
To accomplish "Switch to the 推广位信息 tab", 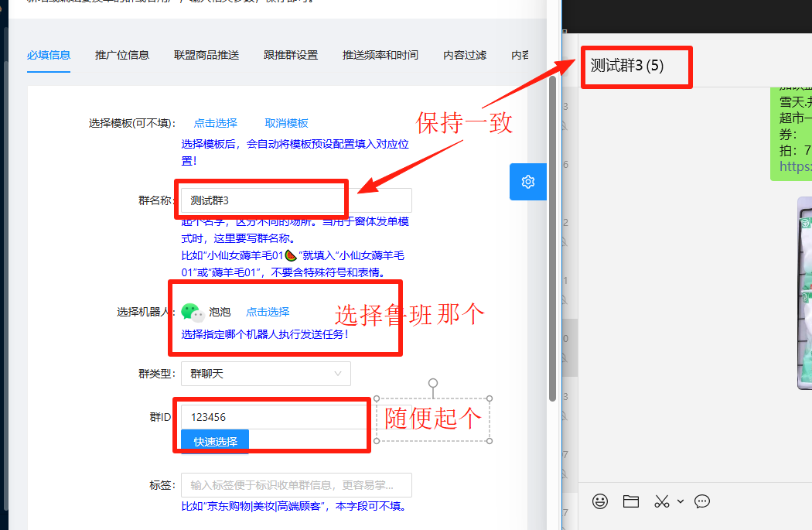I will tap(122, 55).
